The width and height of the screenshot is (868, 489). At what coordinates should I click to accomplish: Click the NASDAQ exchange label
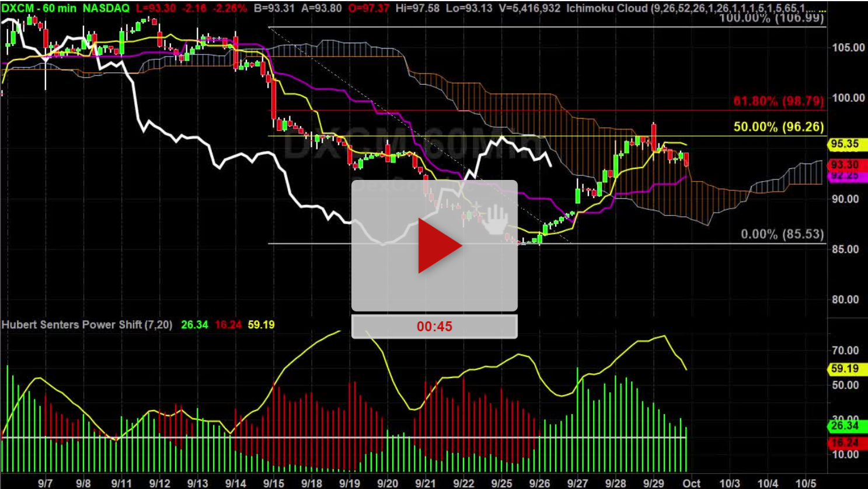coord(106,8)
